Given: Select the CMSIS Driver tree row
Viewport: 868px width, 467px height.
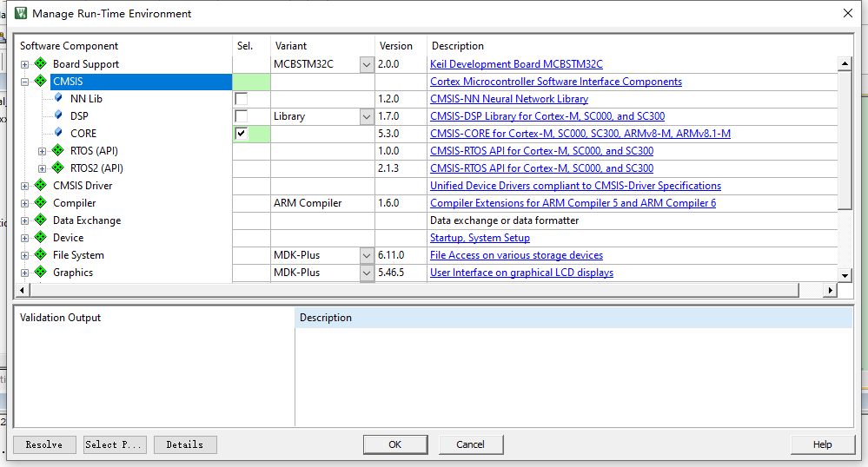Looking at the screenshot, I should [82, 186].
